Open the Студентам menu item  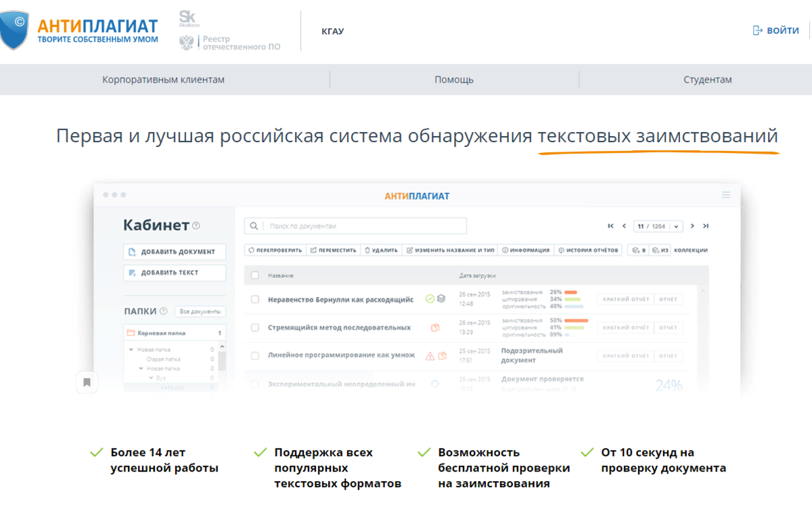[708, 80]
